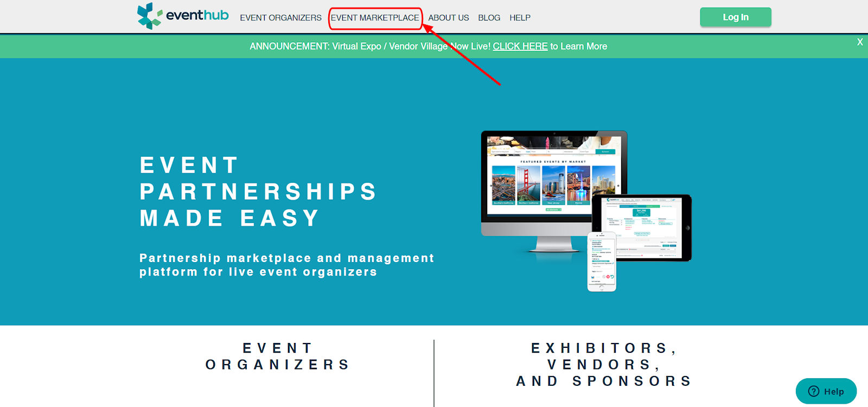This screenshot has height=407, width=868.
Task: Select the Event Organizers section heading
Action: pyautogui.click(x=277, y=356)
